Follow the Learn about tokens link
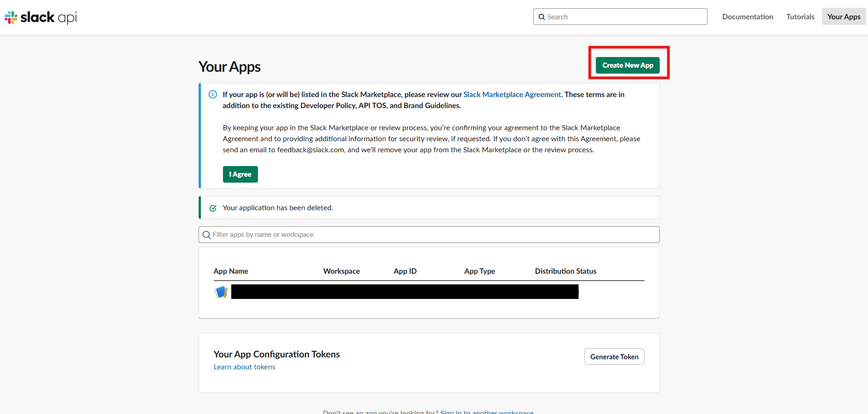The width and height of the screenshot is (868, 414). point(244,367)
